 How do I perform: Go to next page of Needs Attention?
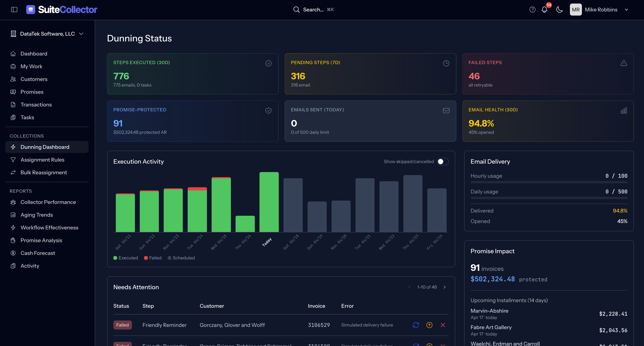click(x=445, y=287)
